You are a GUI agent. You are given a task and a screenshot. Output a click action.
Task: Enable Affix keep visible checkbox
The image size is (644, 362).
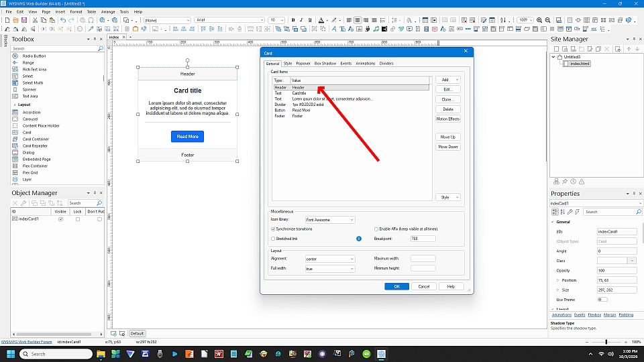pos(376,229)
